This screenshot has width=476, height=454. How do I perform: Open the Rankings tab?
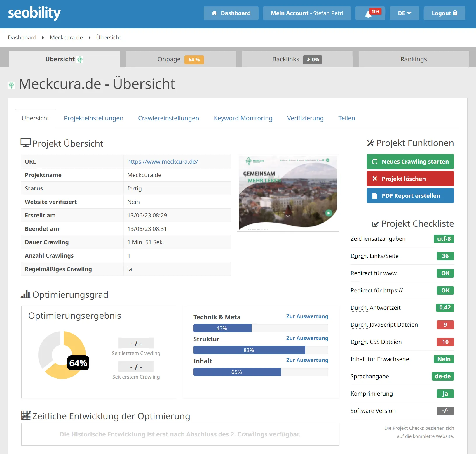coord(414,59)
